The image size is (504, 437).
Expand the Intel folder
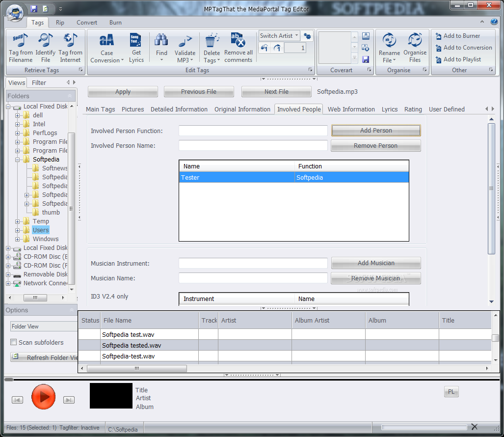[x=18, y=124]
